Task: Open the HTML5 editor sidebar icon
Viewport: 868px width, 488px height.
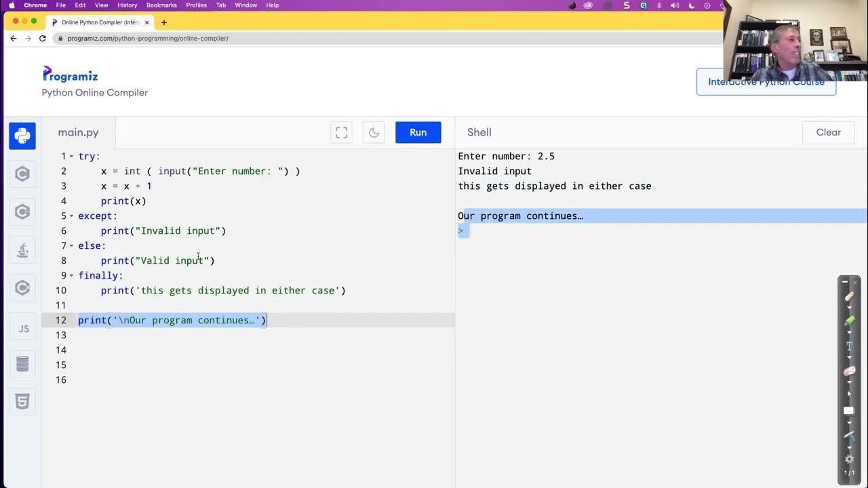Action: point(22,402)
